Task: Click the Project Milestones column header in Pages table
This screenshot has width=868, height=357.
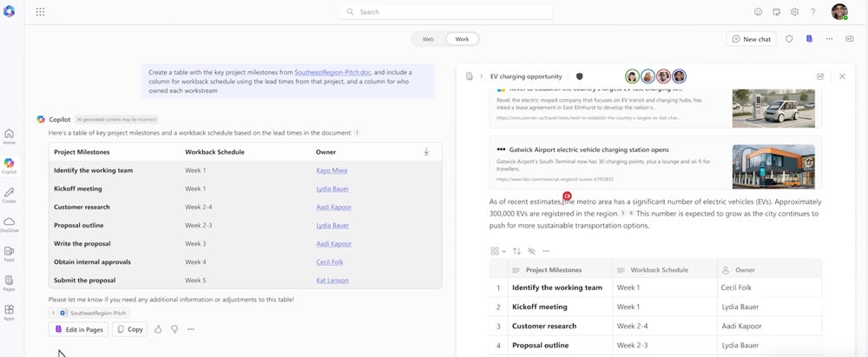Action: 560,270
